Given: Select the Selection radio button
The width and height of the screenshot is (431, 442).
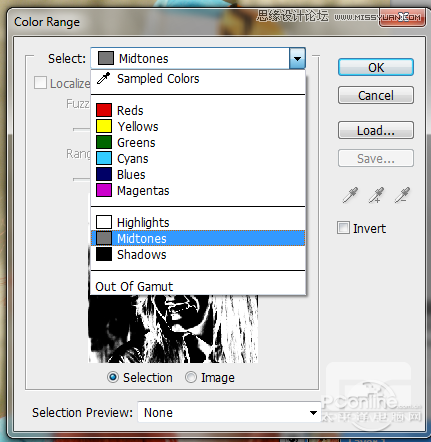Looking at the screenshot, I should tap(113, 377).
